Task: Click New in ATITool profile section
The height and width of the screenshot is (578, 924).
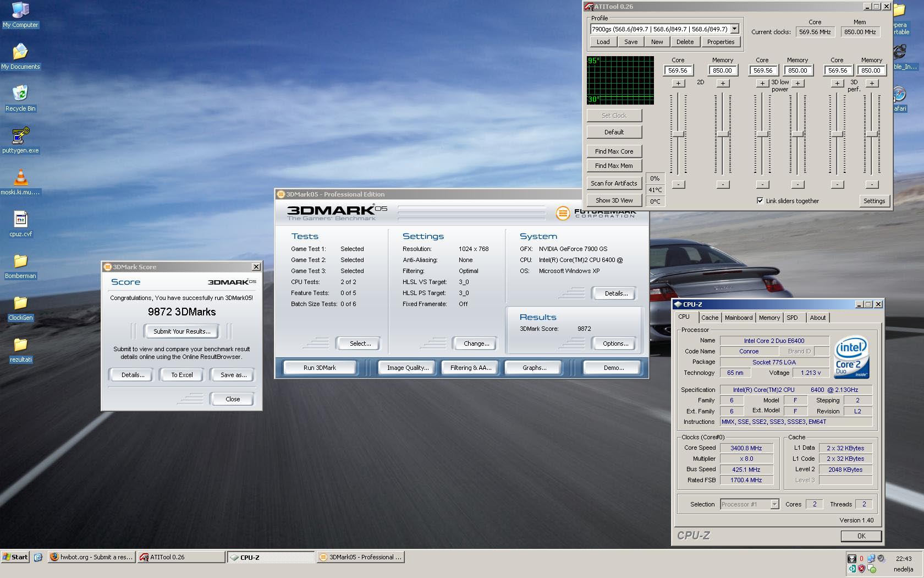Action: pyautogui.click(x=657, y=42)
